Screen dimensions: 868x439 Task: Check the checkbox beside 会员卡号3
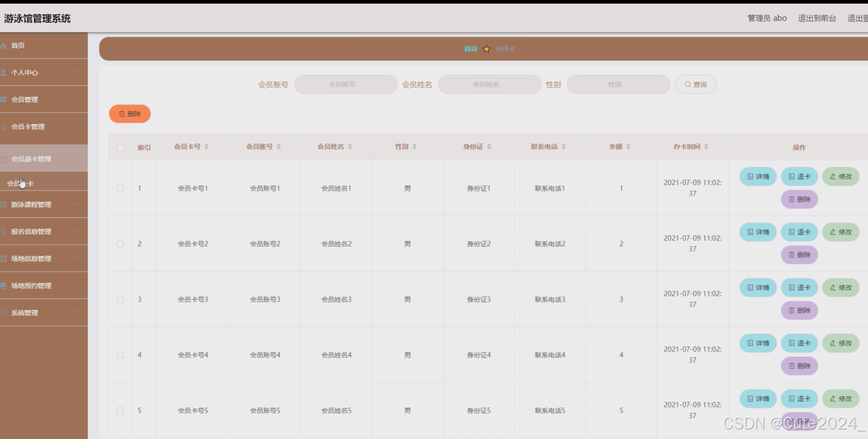(120, 298)
